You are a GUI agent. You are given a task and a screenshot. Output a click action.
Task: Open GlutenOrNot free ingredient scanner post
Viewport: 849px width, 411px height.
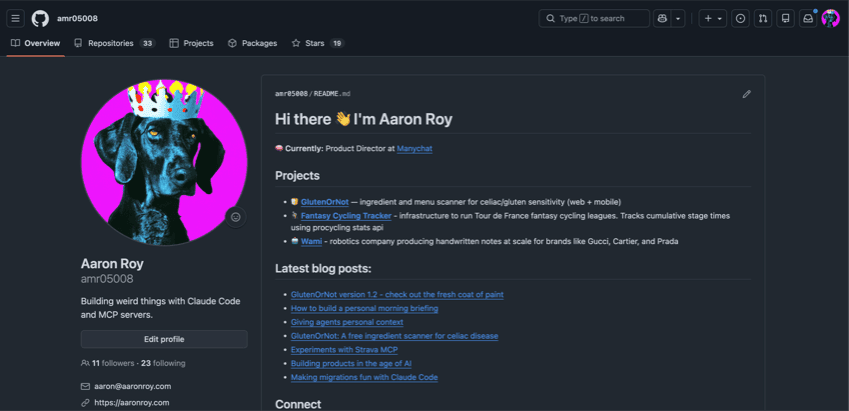(x=394, y=336)
